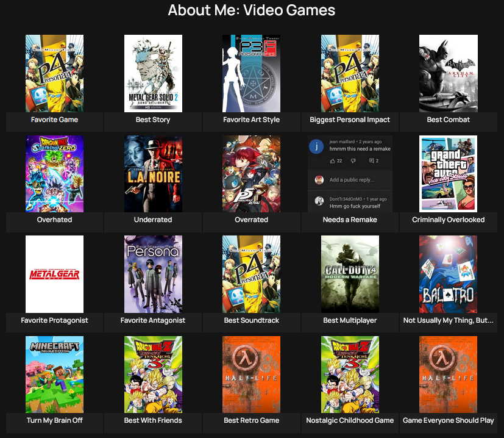The width and height of the screenshot is (504, 438).
Task: Click the 'Criminally Overlooked' label
Action: 449,220
